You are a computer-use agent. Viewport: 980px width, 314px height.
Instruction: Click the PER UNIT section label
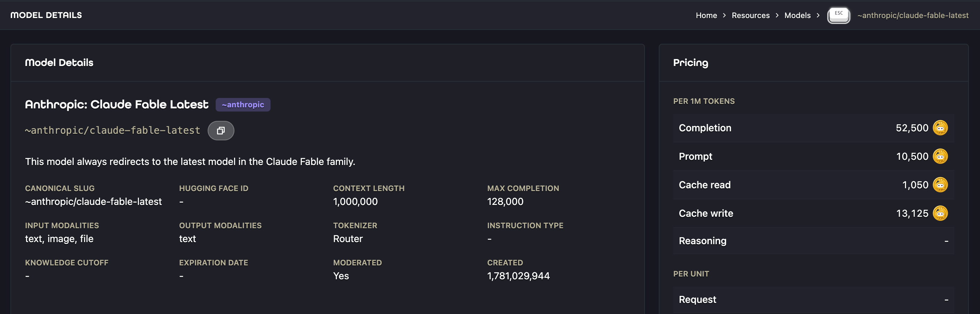click(x=691, y=274)
